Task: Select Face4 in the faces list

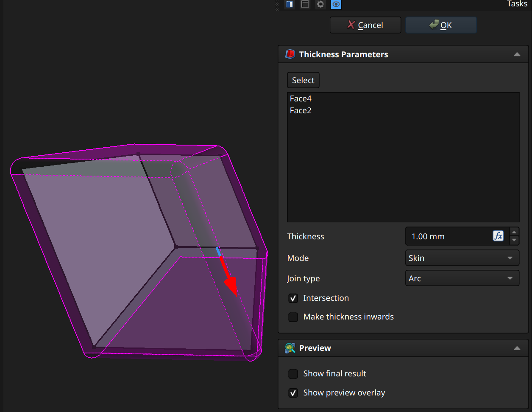Action: (x=301, y=98)
